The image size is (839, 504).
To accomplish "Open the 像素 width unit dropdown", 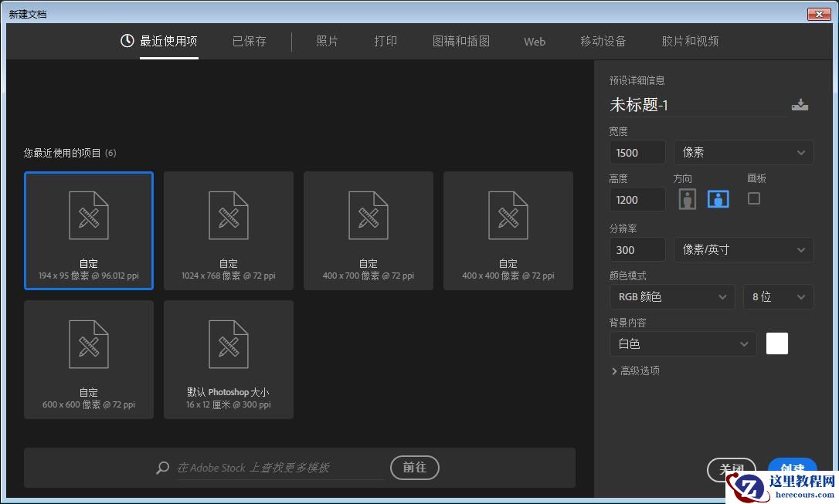I will [743, 152].
